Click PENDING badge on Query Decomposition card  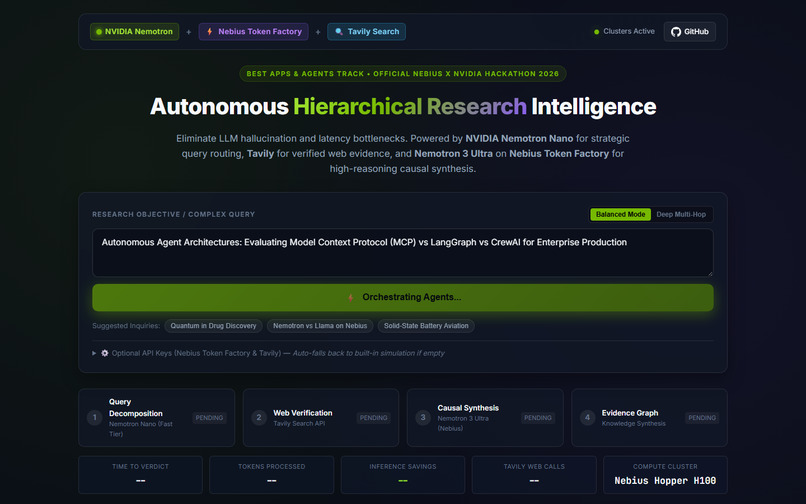pos(209,418)
